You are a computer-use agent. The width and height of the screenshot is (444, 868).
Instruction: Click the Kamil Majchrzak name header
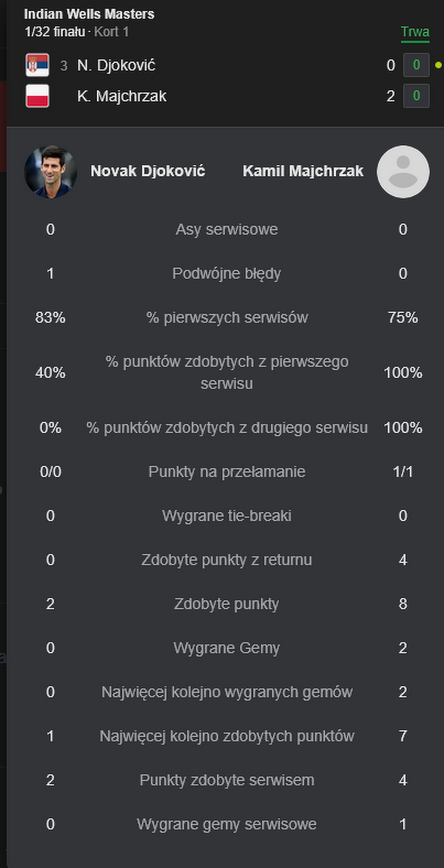[x=303, y=171]
